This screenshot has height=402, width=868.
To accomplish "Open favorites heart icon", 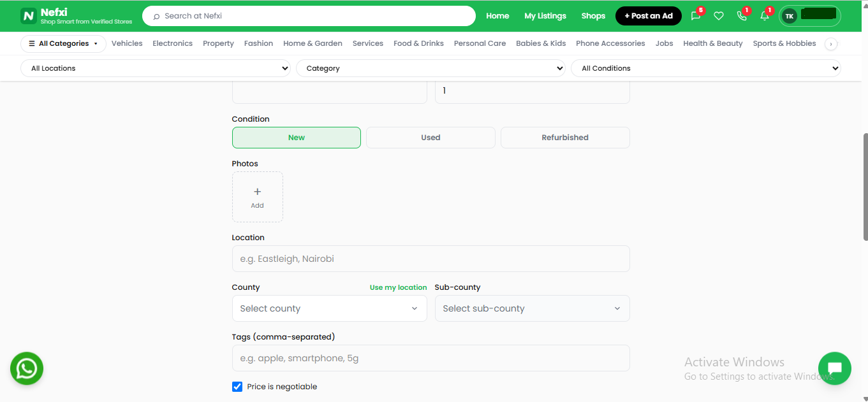I will point(719,16).
